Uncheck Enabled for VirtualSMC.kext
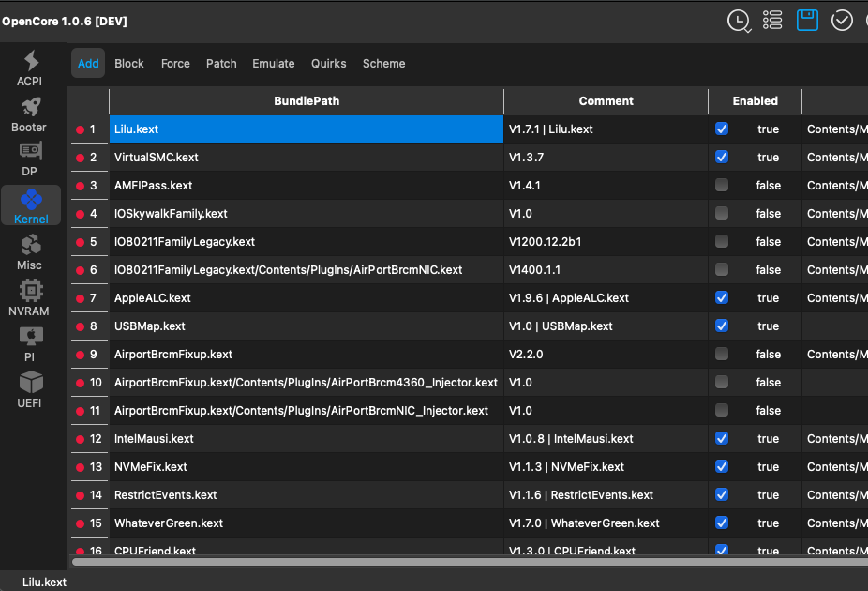868x591 pixels. 722,158
